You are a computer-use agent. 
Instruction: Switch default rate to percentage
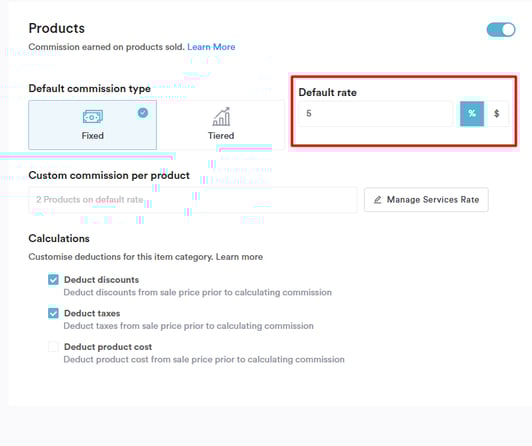pos(472,114)
